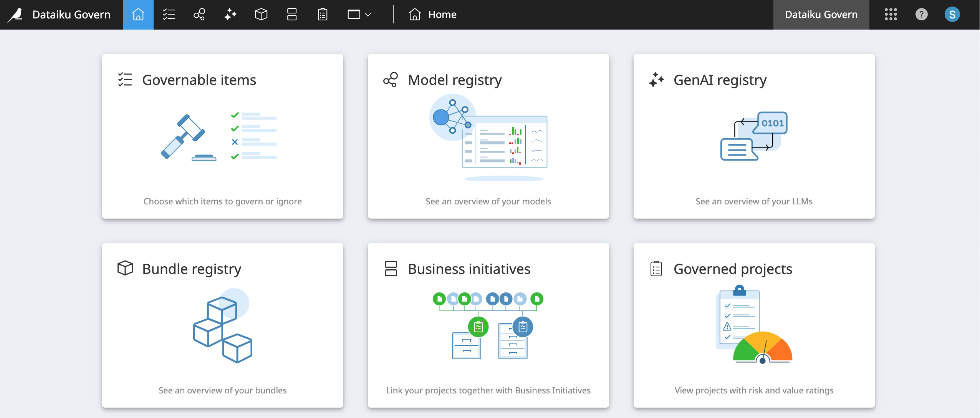This screenshot has width=980, height=418.
Task: Click the 0101 chat illustration on GenAI card
Action: (754, 136)
